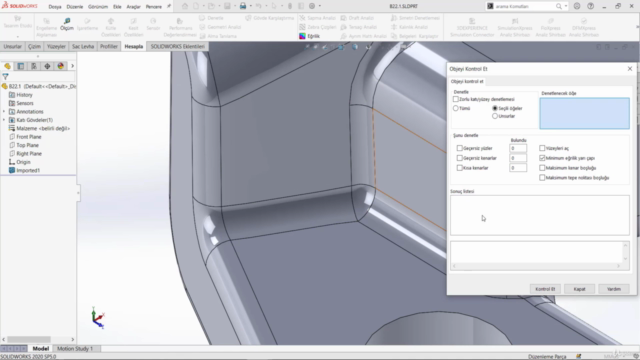640x360 pixels.
Task: Open the Araçlar menu
Action: click(133, 7)
